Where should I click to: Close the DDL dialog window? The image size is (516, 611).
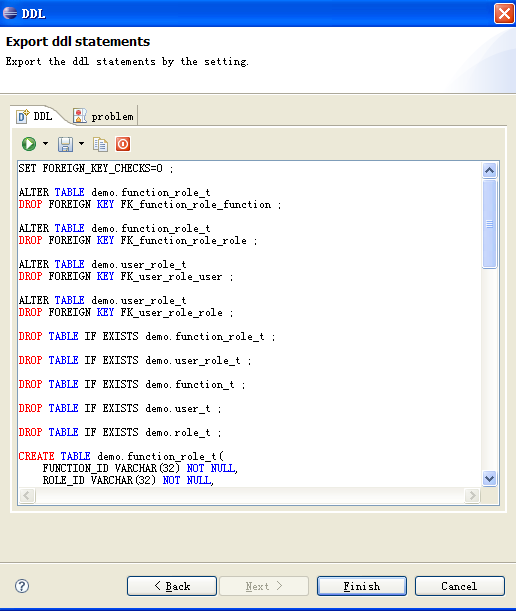tap(504, 14)
